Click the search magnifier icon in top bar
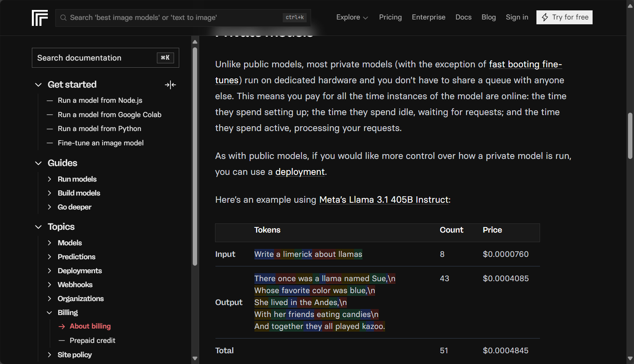Viewport: 634px width, 364px height. 63,18
